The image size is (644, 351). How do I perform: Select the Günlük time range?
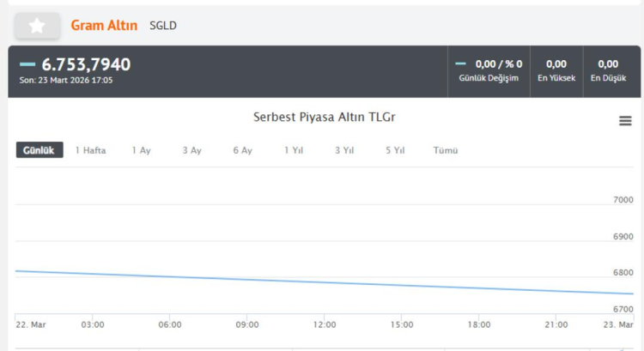pos(39,150)
